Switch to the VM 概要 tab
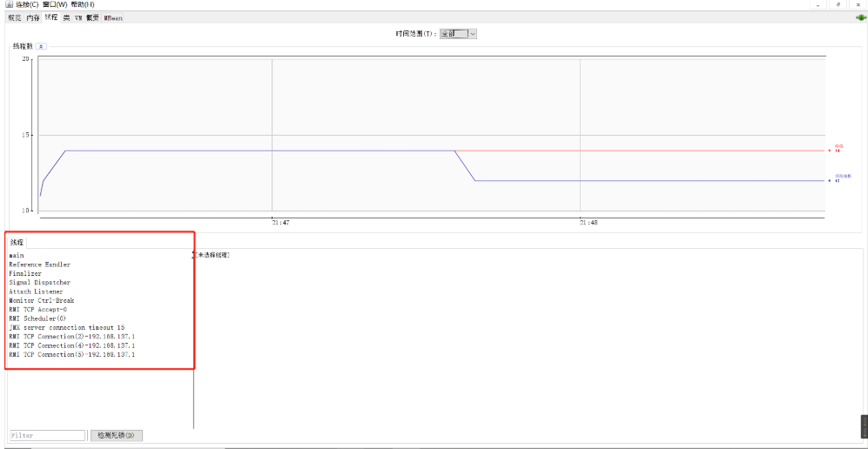 [x=87, y=17]
